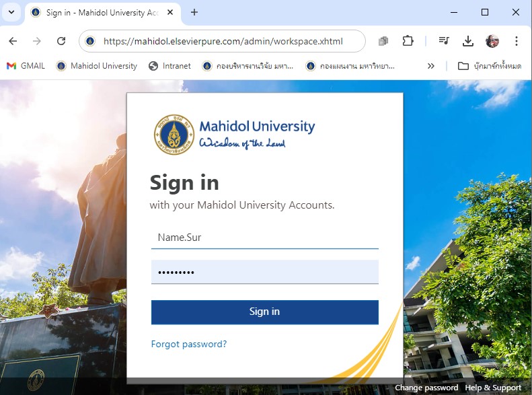The width and height of the screenshot is (532, 395).
Task: Open the downloads icon in toolbar
Action: (x=468, y=42)
